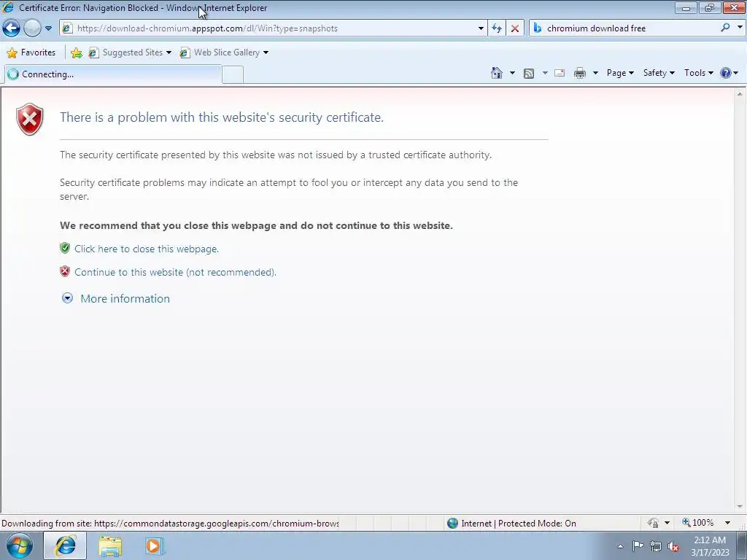Show hidden tray icons arrow
747x560 pixels.
[x=620, y=546]
